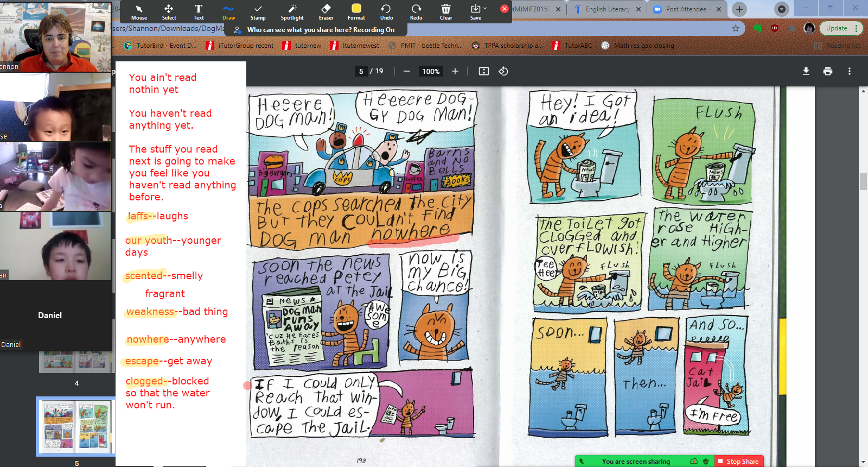Open the Reading list
This screenshot has width=868, height=467.
click(x=837, y=46)
